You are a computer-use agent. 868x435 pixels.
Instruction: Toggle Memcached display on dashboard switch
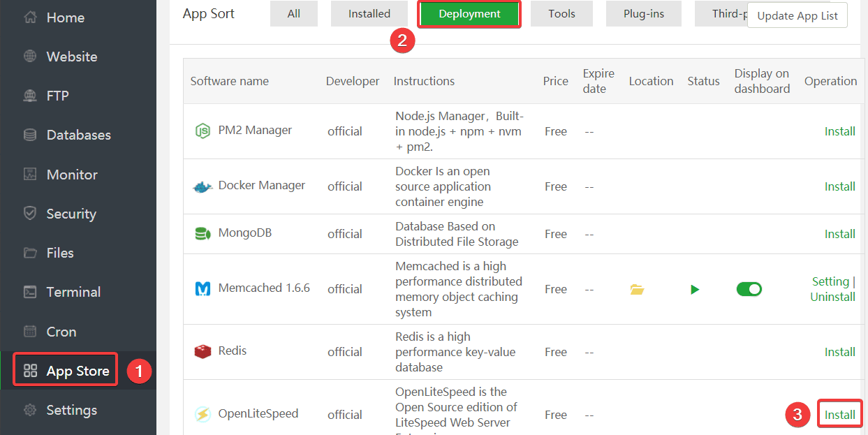[749, 289]
